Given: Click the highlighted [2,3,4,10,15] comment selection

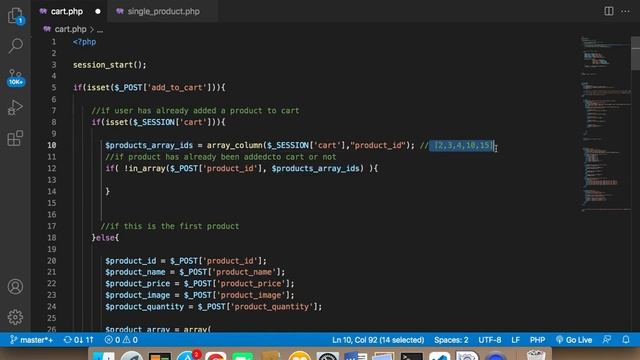Looking at the screenshot, I should click(x=462, y=145).
